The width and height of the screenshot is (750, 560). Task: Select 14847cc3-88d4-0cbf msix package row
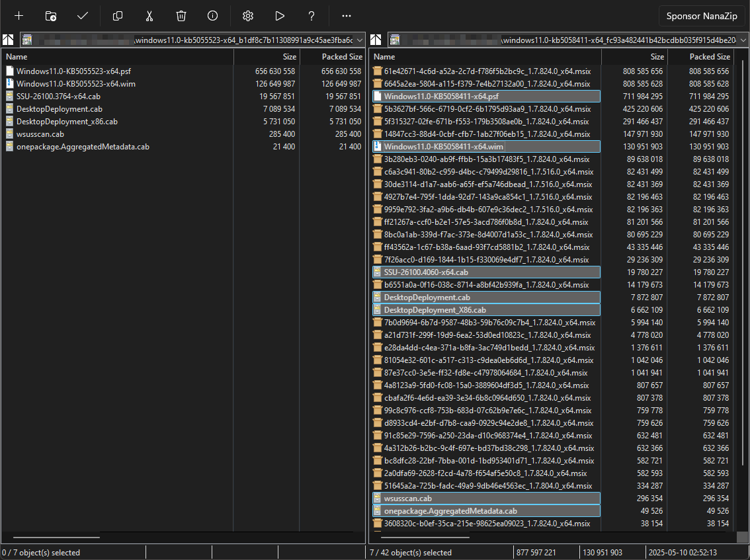pos(552,134)
